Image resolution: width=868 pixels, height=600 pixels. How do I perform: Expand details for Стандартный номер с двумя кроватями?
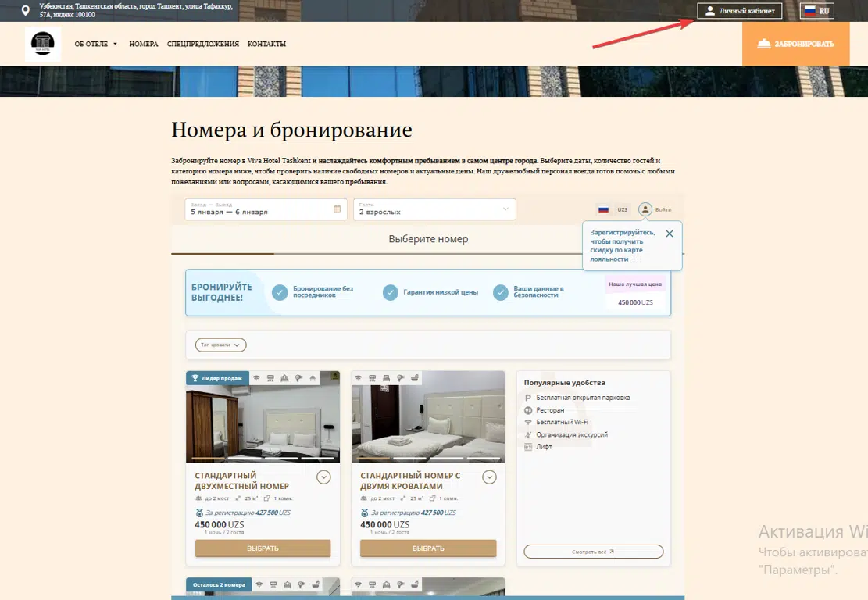489,477
